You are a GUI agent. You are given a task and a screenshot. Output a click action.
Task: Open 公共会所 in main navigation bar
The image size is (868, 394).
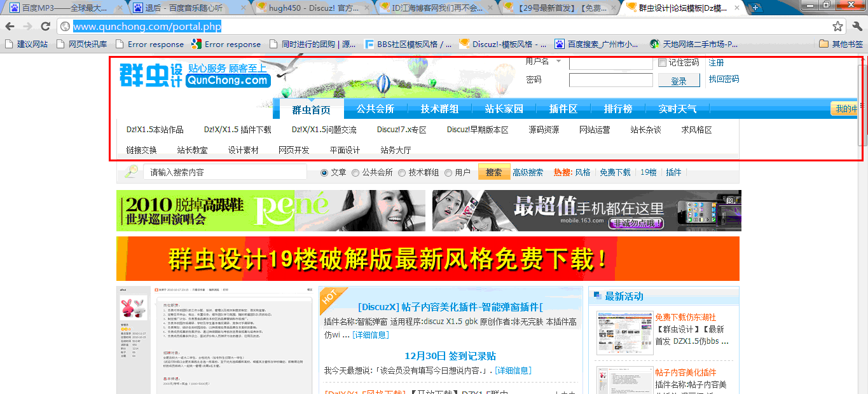pyautogui.click(x=375, y=109)
